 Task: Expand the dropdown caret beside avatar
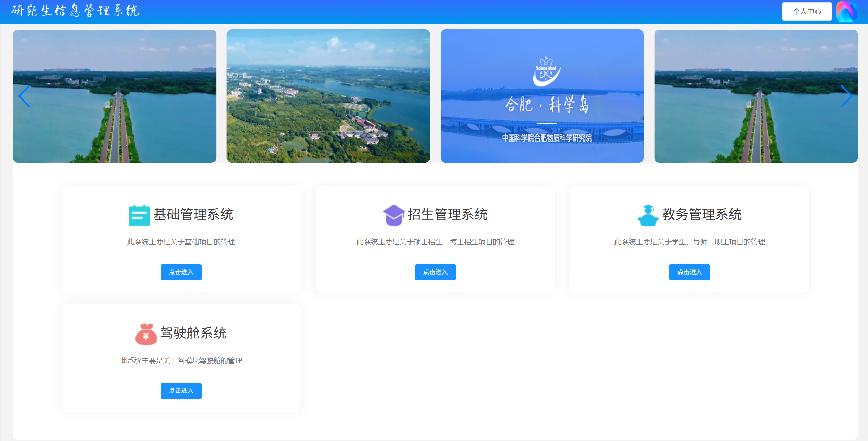(864, 12)
